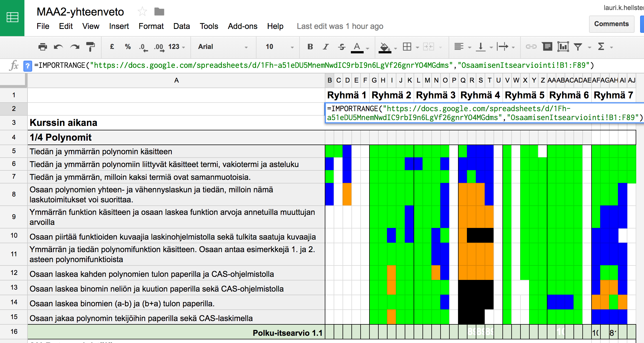
Task: Open the Format menu
Action: [151, 26]
